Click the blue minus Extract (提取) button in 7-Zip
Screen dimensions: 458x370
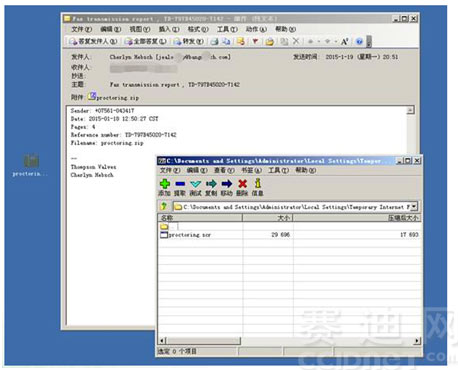click(x=180, y=187)
